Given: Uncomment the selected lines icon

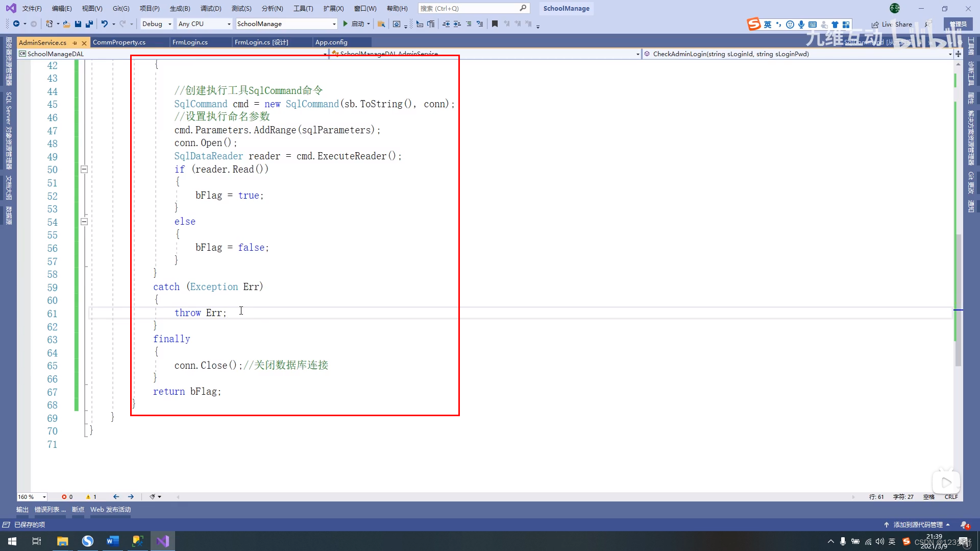Looking at the screenshot, I should pos(480,24).
